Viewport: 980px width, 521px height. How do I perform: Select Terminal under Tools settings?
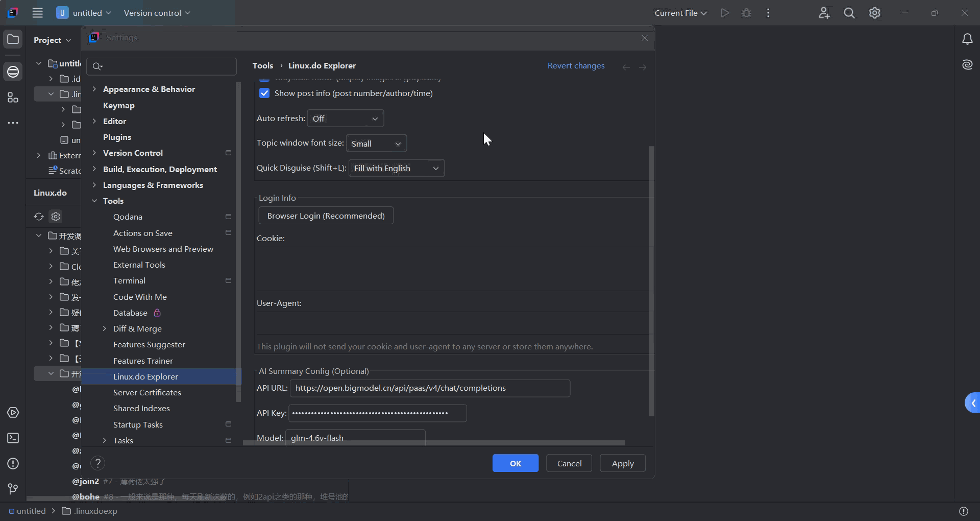[x=129, y=280]
